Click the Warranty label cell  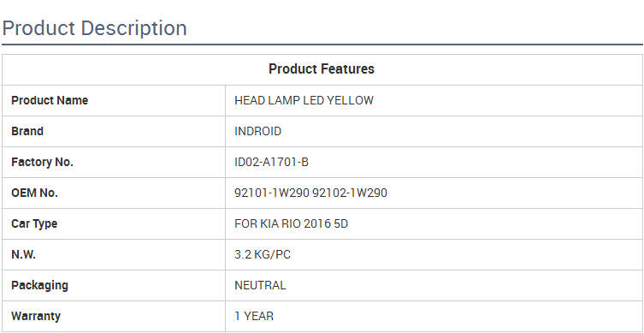(114, 317)
